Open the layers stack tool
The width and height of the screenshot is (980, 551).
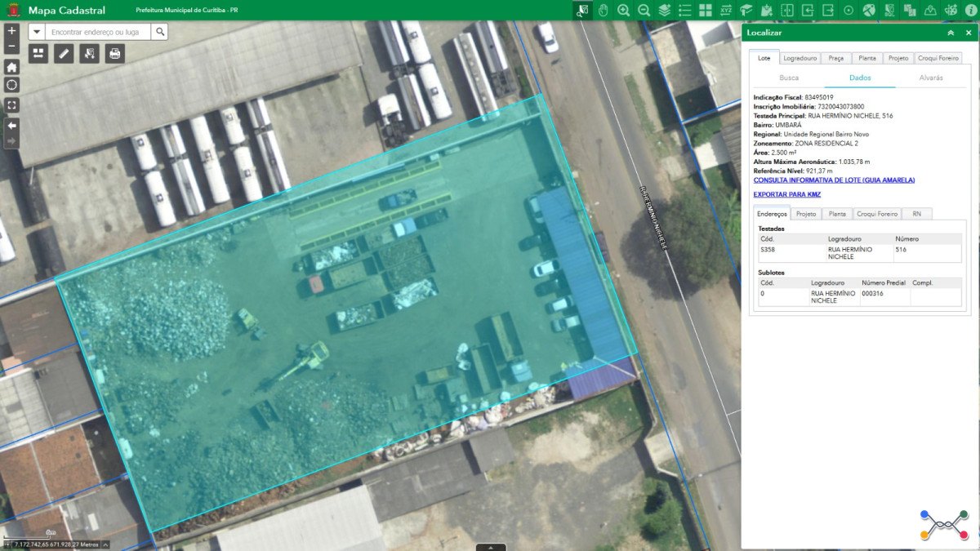pyautogui.click(x=664, y=10)
